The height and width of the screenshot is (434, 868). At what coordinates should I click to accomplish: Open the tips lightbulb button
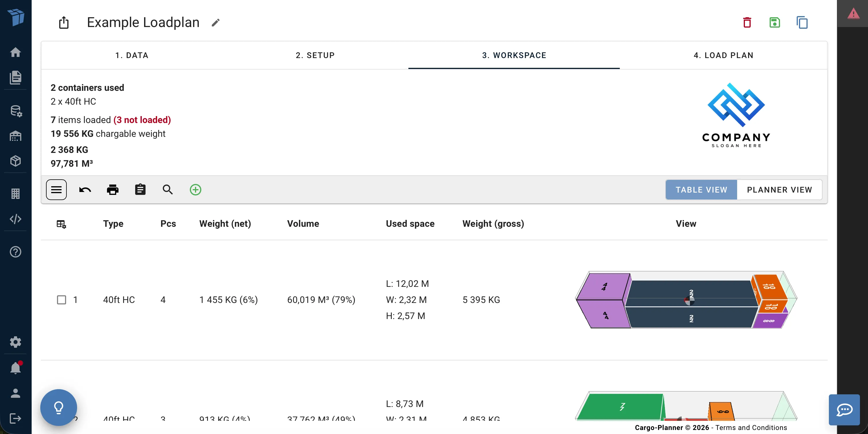[59, 407]
